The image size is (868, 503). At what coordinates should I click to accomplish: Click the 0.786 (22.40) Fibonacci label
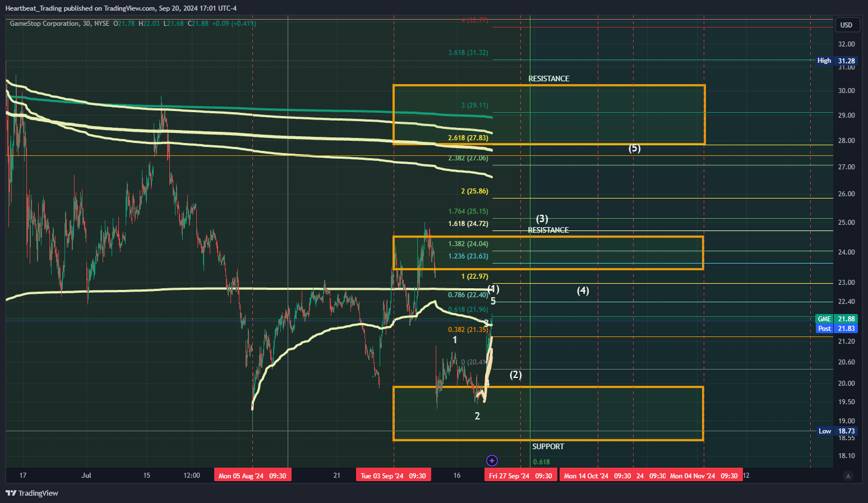(468, 295)
